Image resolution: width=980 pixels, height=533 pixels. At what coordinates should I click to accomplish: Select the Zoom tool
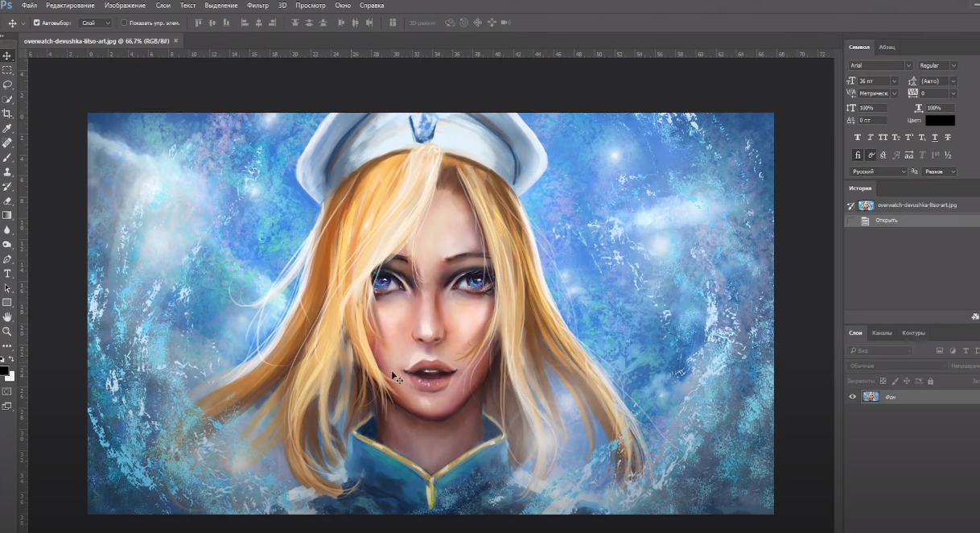(x=7, y=331)
